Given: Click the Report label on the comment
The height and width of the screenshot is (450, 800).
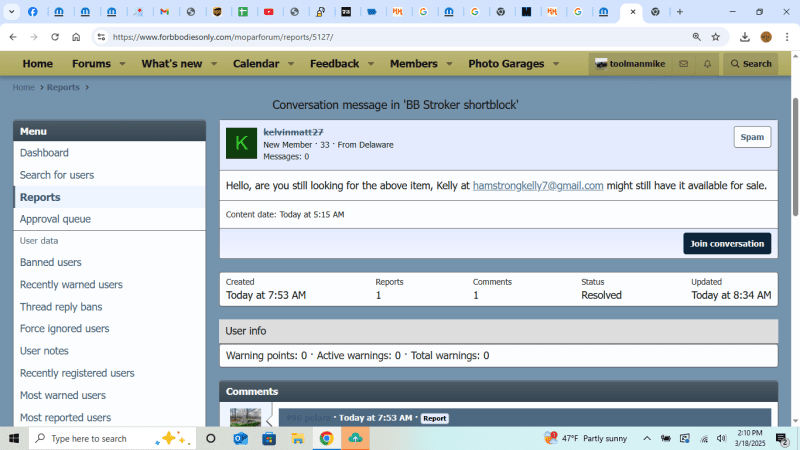Looking at the screenshot, I should [435, 418].
